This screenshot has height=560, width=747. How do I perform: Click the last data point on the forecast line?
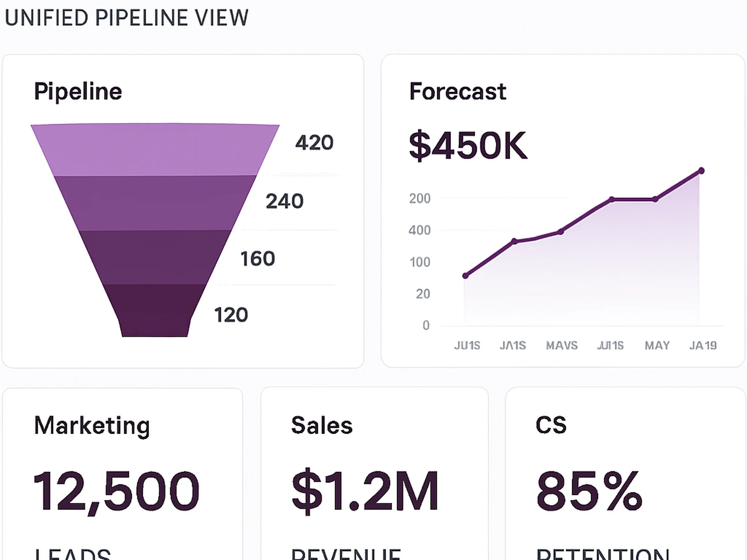tap(701, 171)
